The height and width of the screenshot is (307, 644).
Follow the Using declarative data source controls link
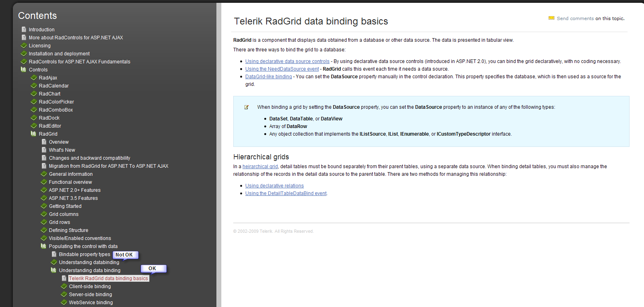pyautogui.click(x=287, y=61)
